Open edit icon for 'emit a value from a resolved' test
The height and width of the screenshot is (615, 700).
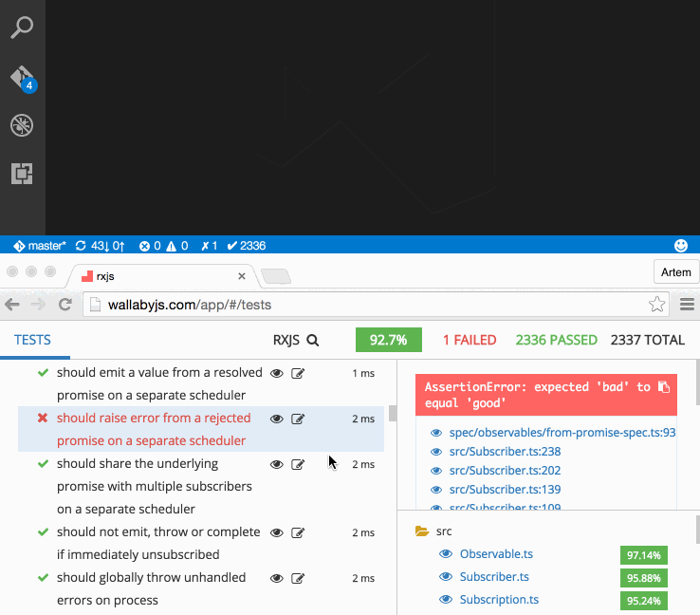pos(298,373)
